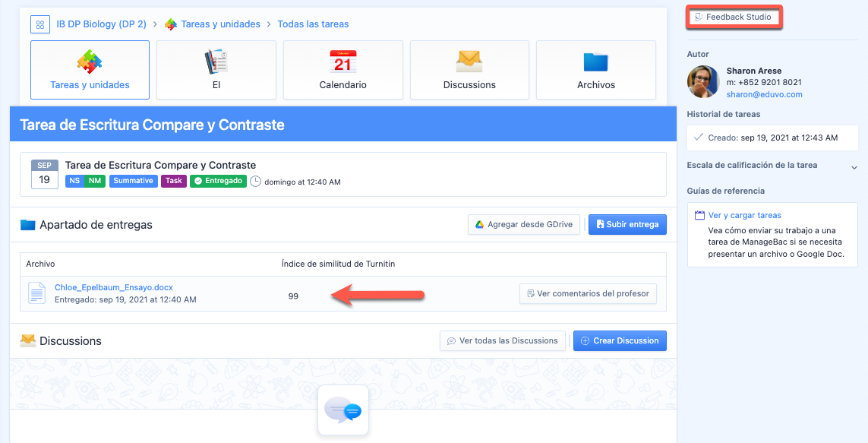Screen dimensions: 868x443
Task: Open the Calendario tab
Action: point(342,70)
